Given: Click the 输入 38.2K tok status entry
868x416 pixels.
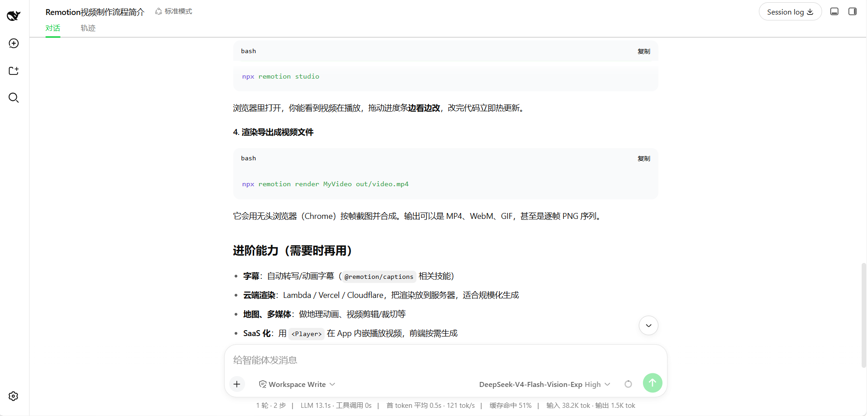Looking at the screenshot, I should [591, 406].
